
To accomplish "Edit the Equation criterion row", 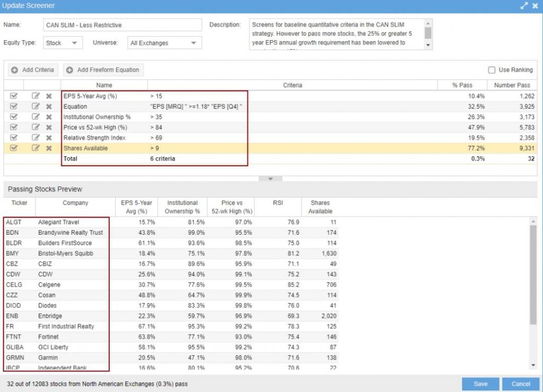I will pyautogui.click(x=36, y=106).
